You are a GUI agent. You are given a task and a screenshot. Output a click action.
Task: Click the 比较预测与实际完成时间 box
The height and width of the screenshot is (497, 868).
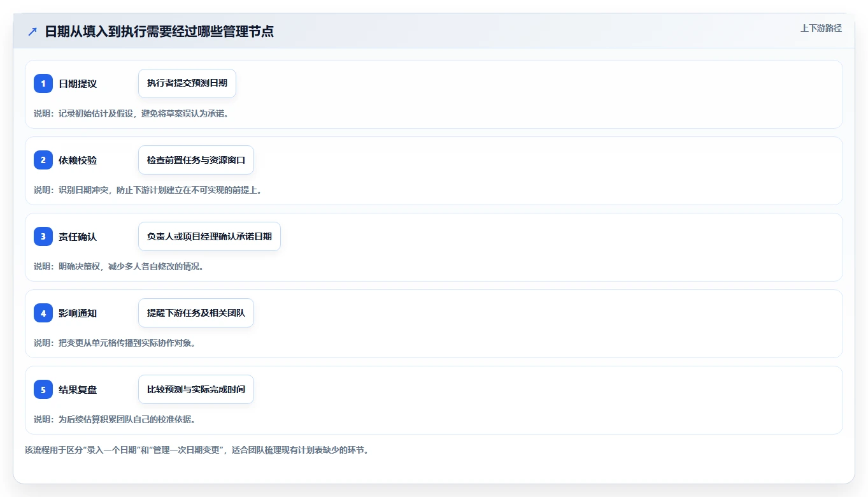pyautogui.click(x=196, y=389)
